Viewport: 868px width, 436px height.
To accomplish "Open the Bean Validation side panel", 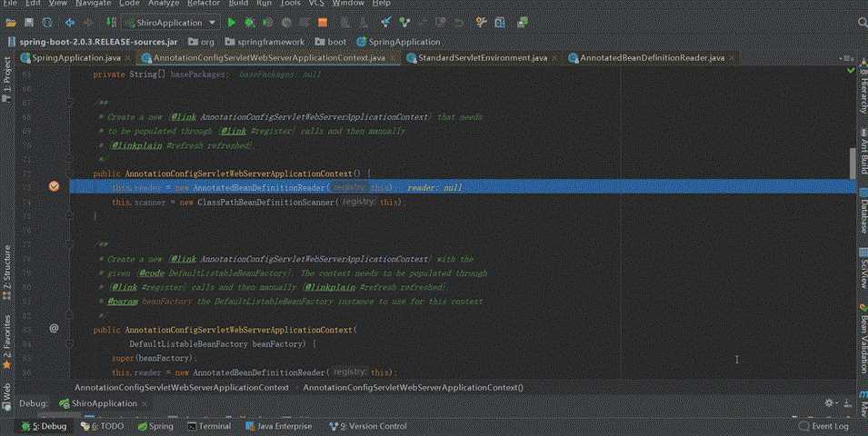I will [x=863, y=338].
